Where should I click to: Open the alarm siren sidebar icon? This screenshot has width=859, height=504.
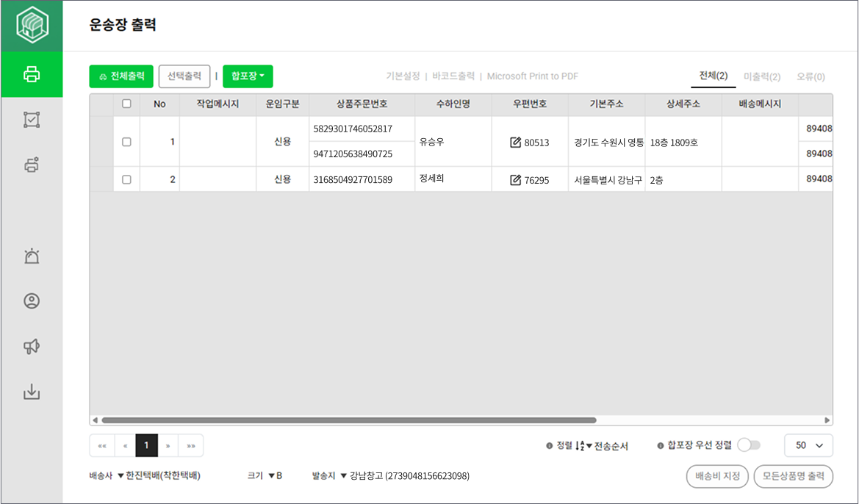pos(32,256)
